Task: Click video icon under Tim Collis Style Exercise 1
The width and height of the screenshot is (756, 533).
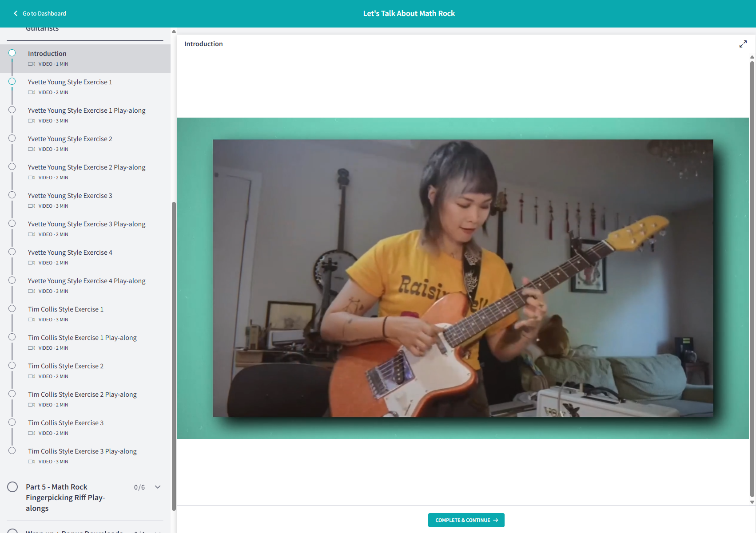Action: pos(32,320)
